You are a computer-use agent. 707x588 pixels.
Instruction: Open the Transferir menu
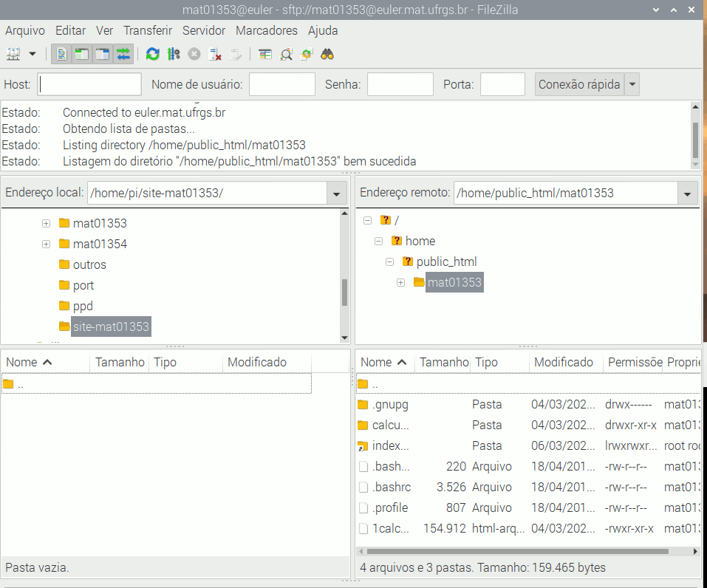tap(148, 30)
